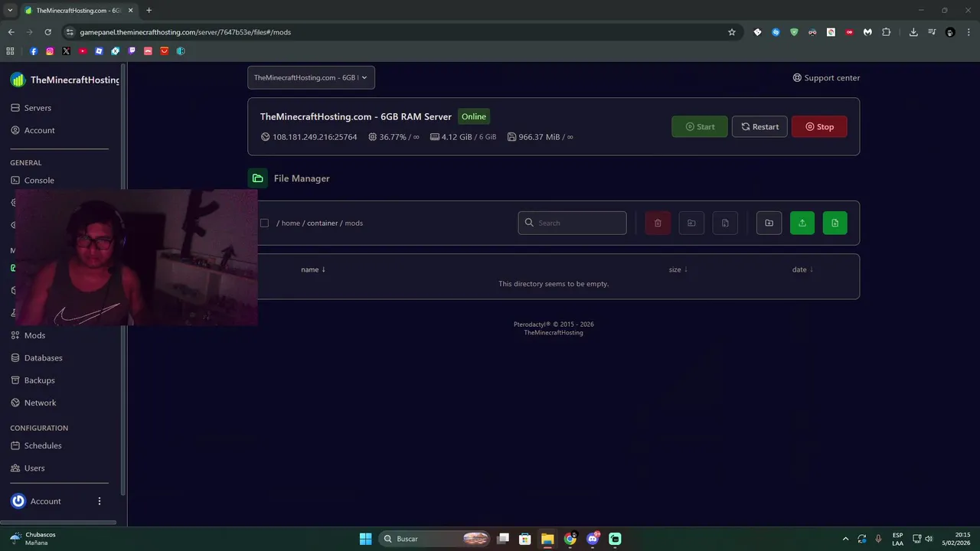Open the Windows Start menu
This screenshot has height=551, width=980.
tap(365, 539)
